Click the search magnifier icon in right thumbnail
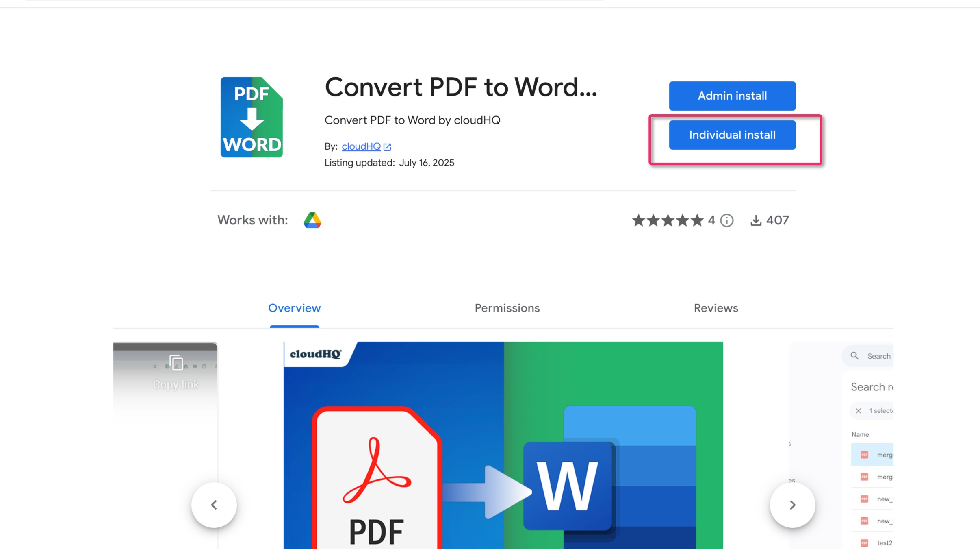 854,356
